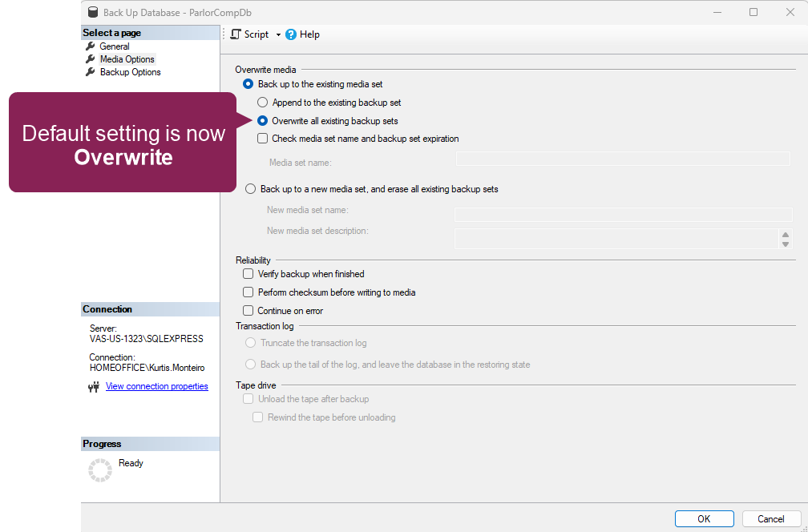Click the wrench icon beside Media Options

coord(91,59)
